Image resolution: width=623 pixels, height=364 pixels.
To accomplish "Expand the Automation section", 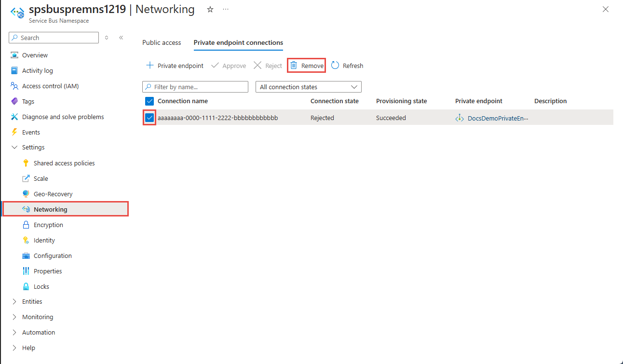I will tap(14, 332).
